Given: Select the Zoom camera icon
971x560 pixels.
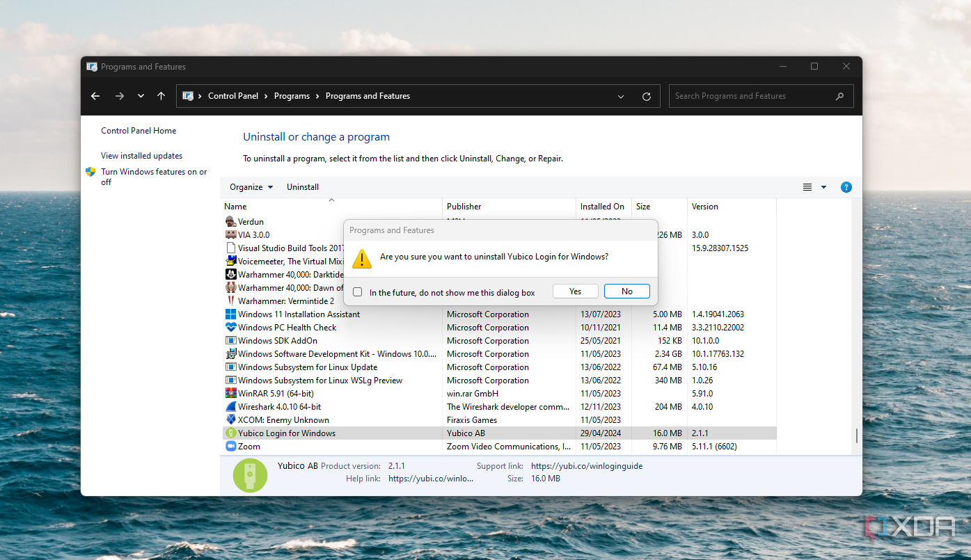Looking at the screenshot, I should coord(231,447).
